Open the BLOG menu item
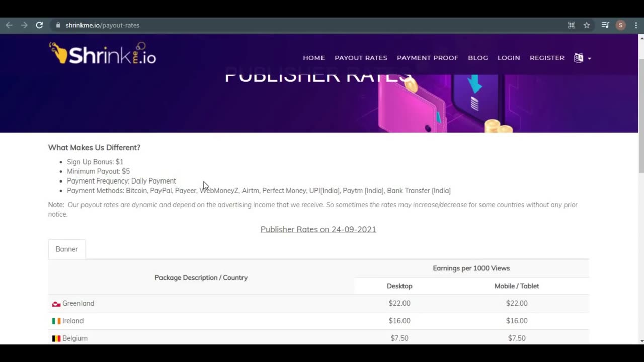The width and height of the screenshot is (644, 362). (478, 58)
